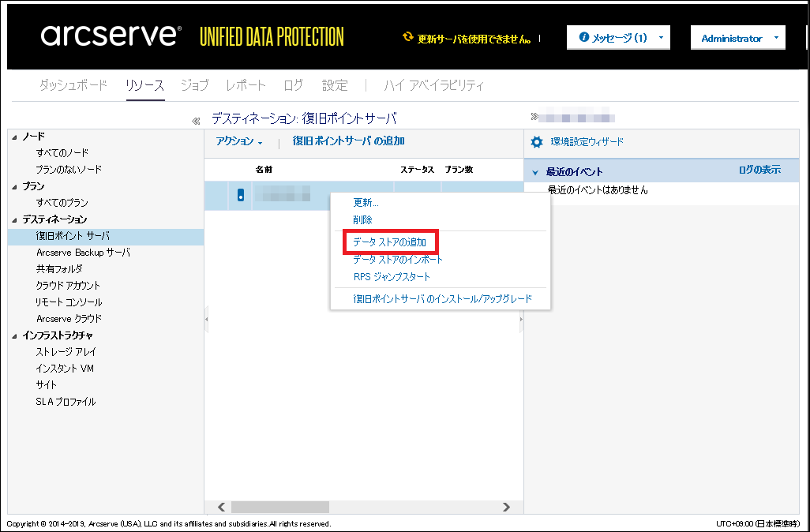Screen dimensions: 810x532
Task: Sort by the ステータス column header
Action: (418, 170)
